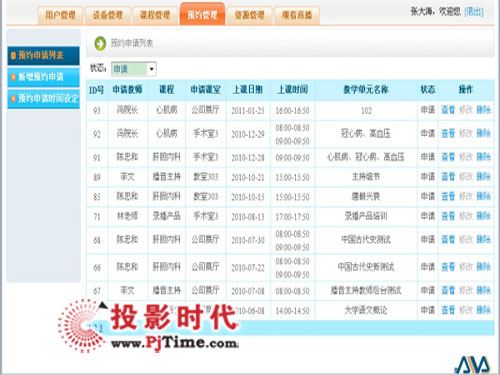This screenshot has width=500, height=375.
Task: Open the 状态 dropdown arrow
Action: (152, 69)
